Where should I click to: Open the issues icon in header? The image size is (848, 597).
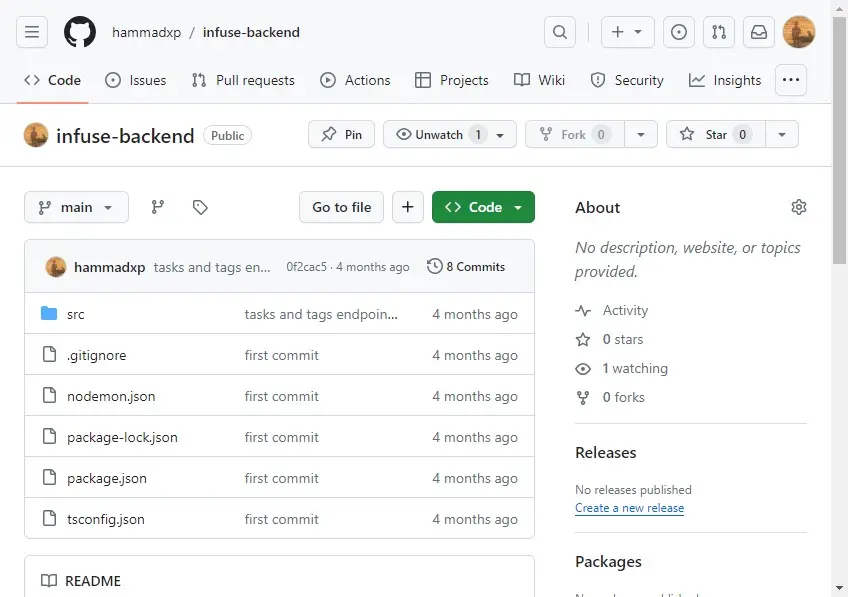[x=679, y=32]
